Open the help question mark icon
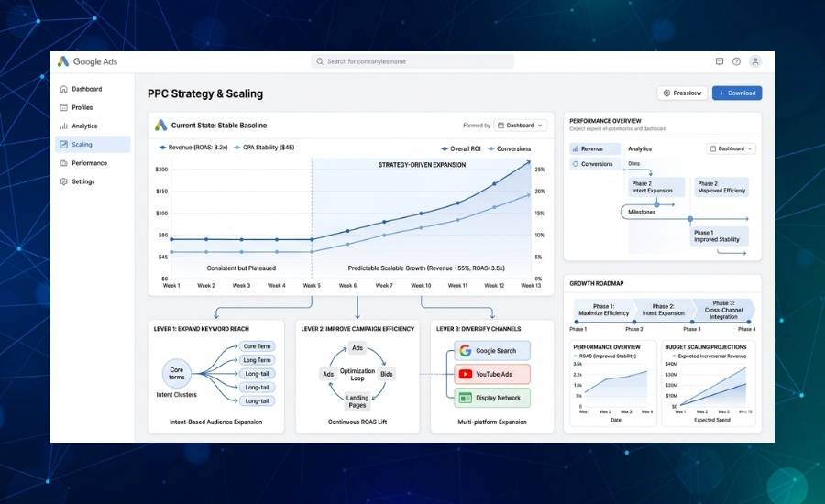The image size is (825, 504). point(737,61)
